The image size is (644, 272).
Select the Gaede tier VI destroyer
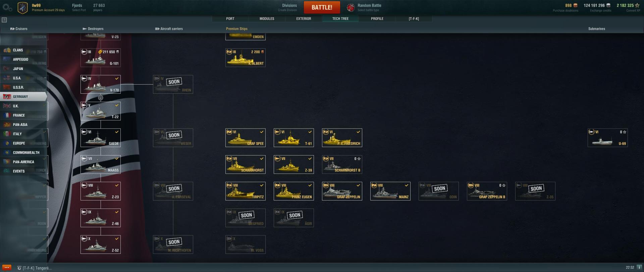coord(101,138)
